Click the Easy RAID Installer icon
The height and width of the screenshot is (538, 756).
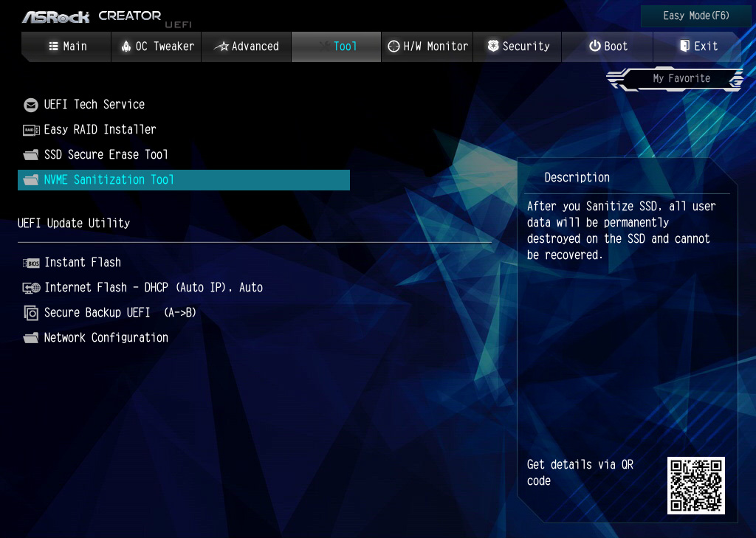click(31, 130)
